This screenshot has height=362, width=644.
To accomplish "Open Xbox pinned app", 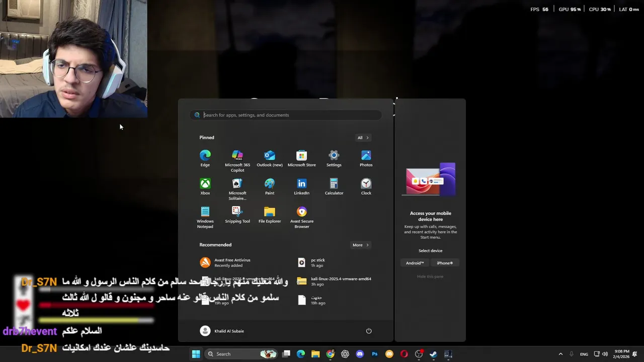I will tap(205, 187).
